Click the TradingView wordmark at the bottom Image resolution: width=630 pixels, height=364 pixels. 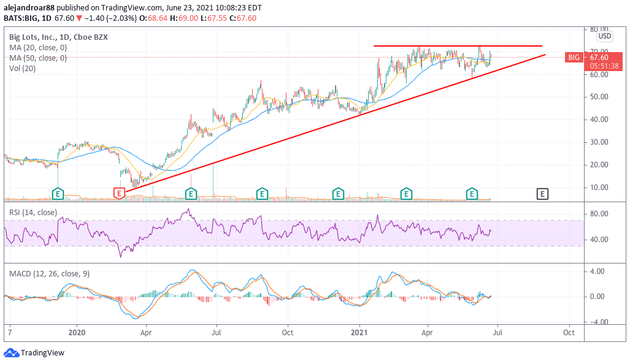pyautogui.click(x=42, y=353)
